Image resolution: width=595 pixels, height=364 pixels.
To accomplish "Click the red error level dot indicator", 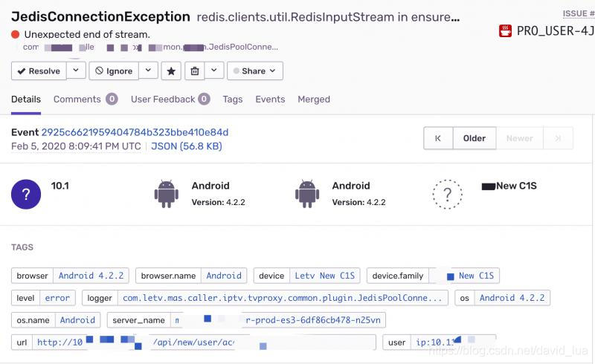I will 15,34.
